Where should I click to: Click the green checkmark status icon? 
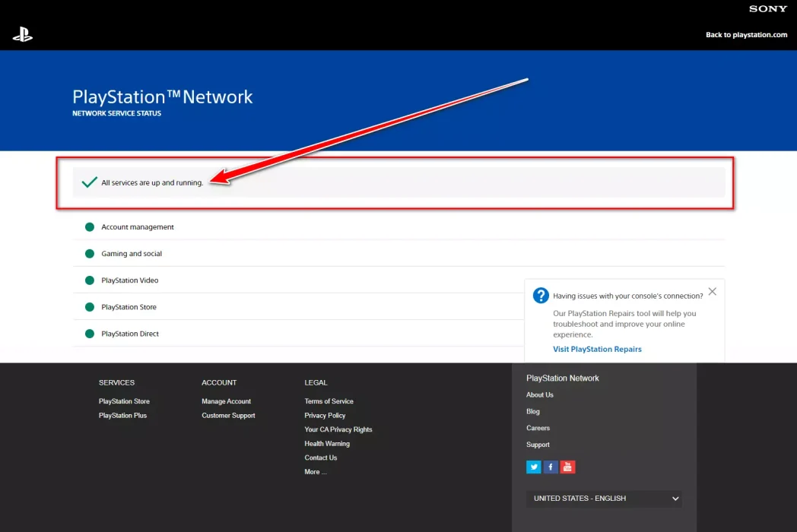coord(90,182)
